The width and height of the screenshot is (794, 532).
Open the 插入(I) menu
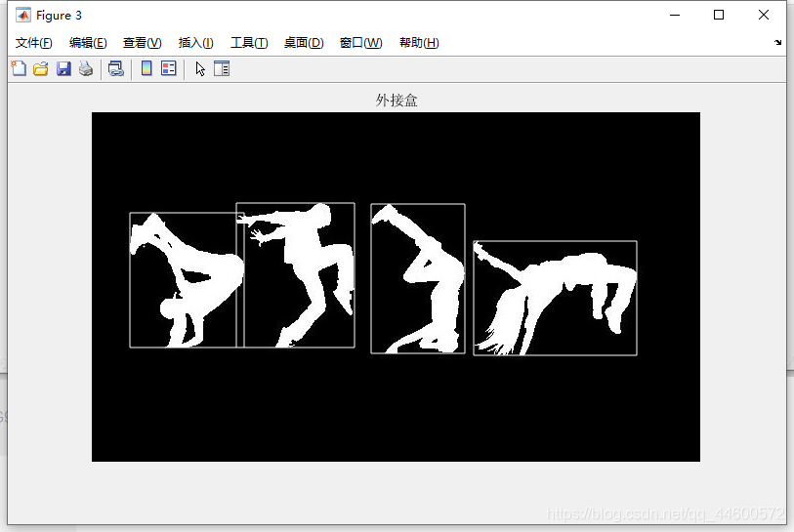196,43
